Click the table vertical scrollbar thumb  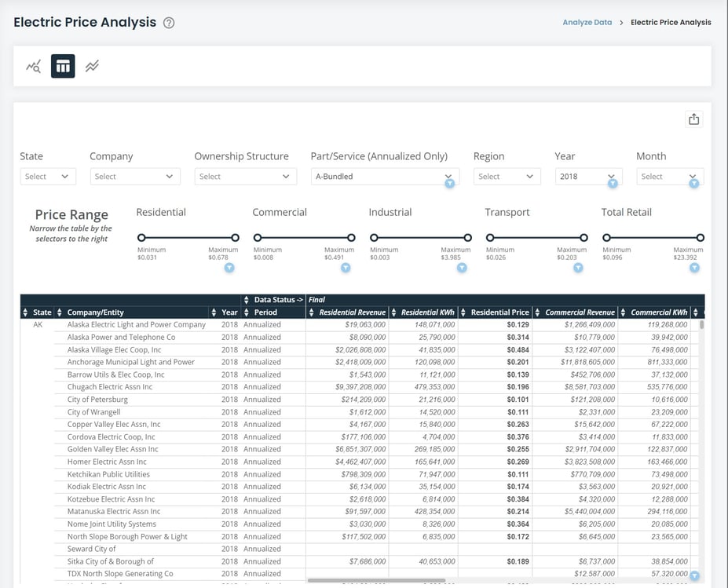[701, 324]
